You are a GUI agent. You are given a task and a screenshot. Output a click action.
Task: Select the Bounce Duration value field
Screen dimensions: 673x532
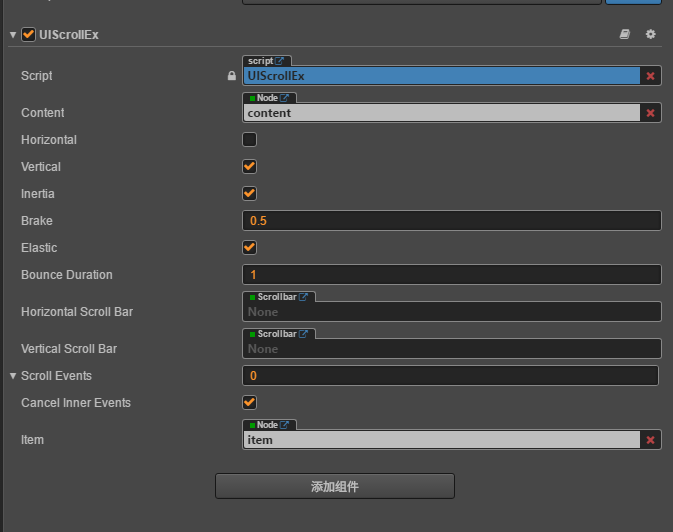coord(452,275)
